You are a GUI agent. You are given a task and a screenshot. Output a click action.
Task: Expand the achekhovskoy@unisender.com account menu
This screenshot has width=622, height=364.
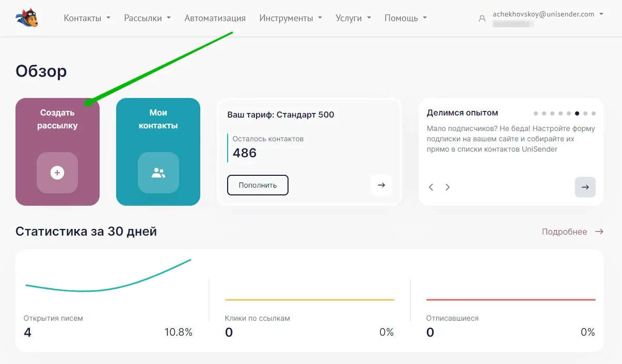(548, 14)
